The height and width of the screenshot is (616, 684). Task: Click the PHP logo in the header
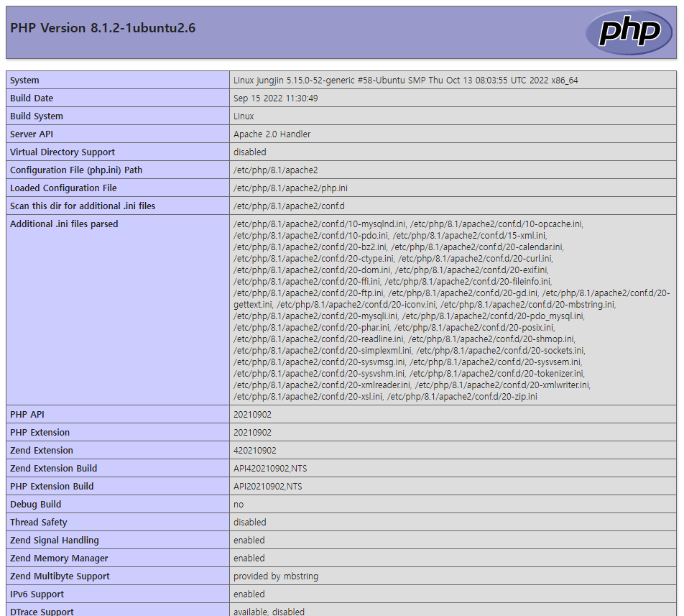coord(629,32)
